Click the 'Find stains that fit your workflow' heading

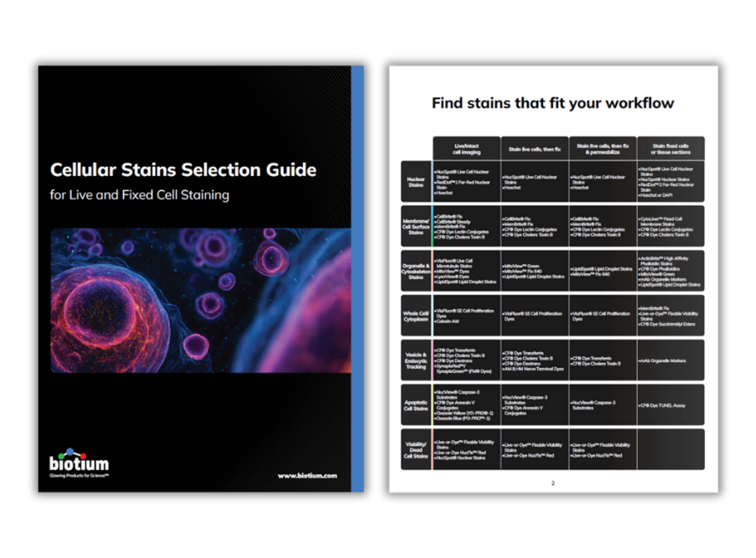(x=553, y=103)
